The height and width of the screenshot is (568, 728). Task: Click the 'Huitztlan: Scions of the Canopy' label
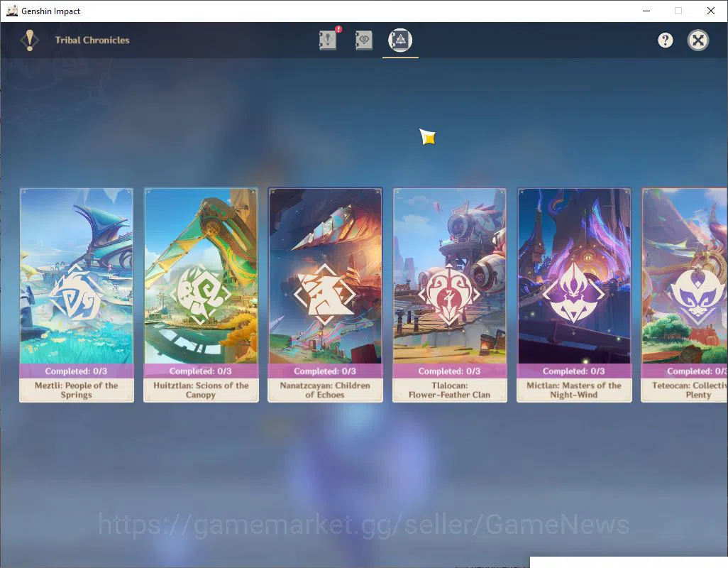201,390
